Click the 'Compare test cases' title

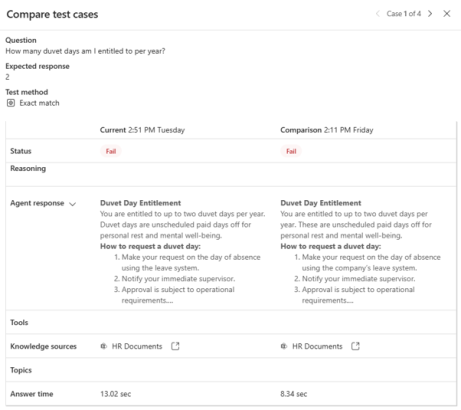click(52, 14)
